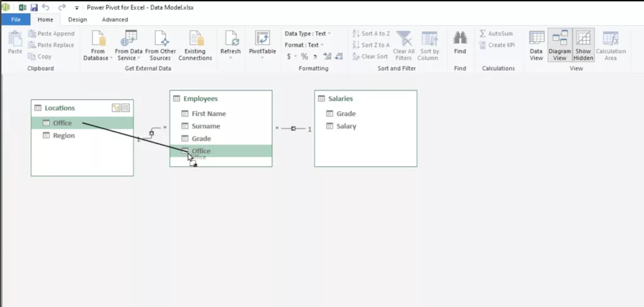Screen dimensions: 644x307
Task: Open From Data Service menu
Action: (128, 45)
